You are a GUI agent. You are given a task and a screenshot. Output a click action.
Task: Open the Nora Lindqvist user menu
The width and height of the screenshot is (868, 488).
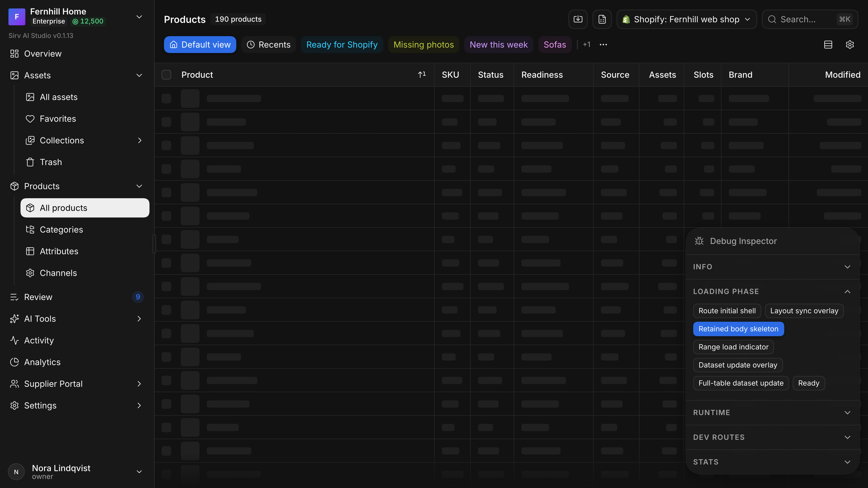[77, 472]
